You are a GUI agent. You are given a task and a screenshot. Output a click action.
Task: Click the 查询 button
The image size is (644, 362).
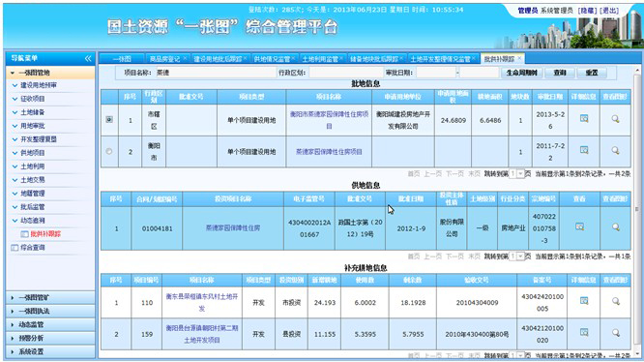[x=560, y=73]
